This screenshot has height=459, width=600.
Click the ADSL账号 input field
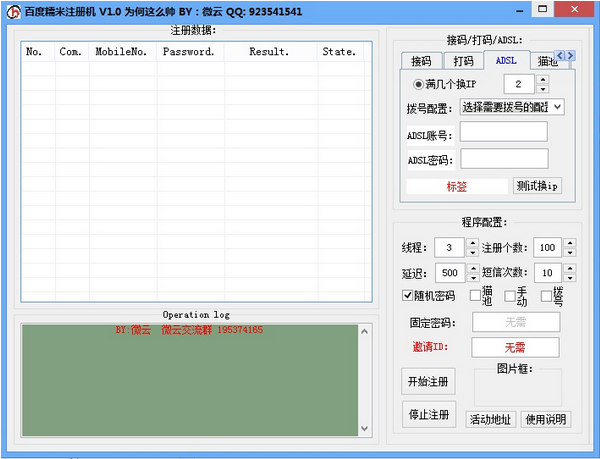503,132
